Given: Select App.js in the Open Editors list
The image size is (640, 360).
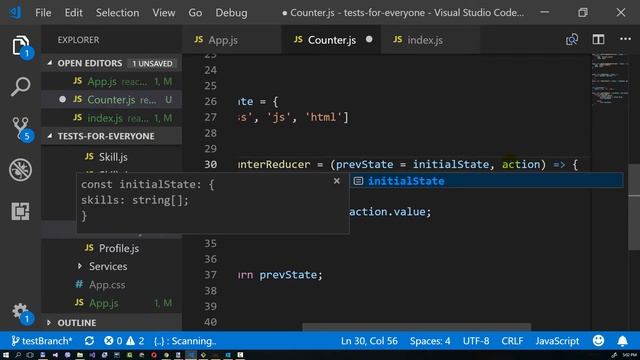Looking at the screenshot, I should click(111, 81).
